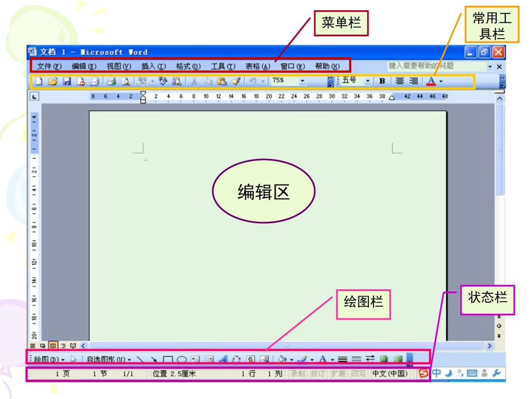
Task: Toggle 扩展 extend selection indicator
Action: coord(338,374)
